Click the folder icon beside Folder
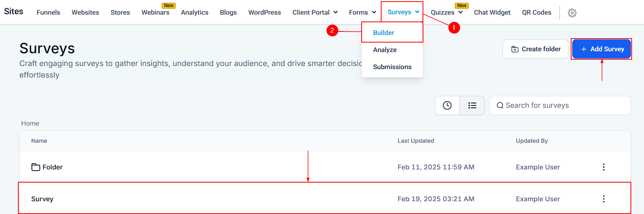This screenshot has height=214, width=644. (x=36, y=167)
